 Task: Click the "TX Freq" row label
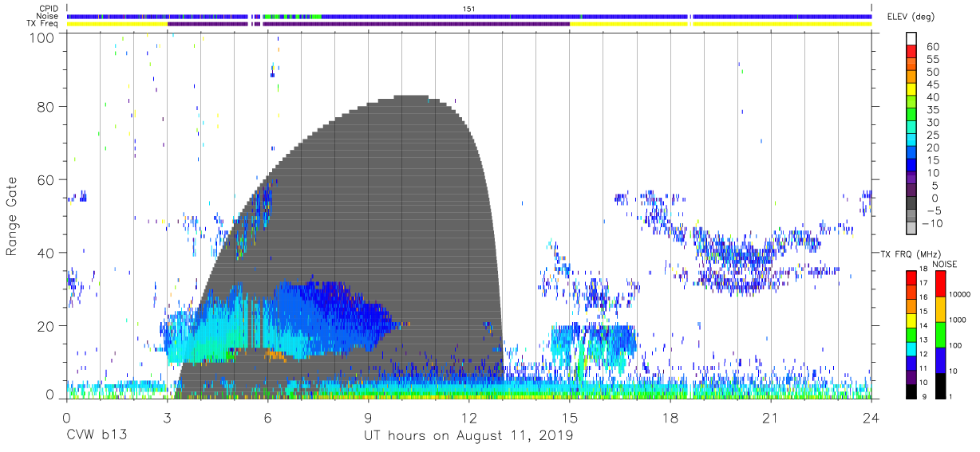coord(42,24)
